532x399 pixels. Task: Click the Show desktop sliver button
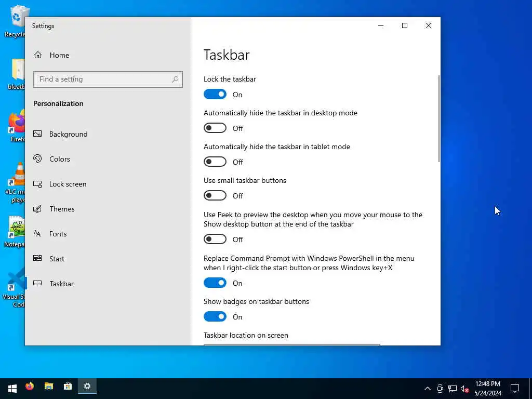click(530, 389)
